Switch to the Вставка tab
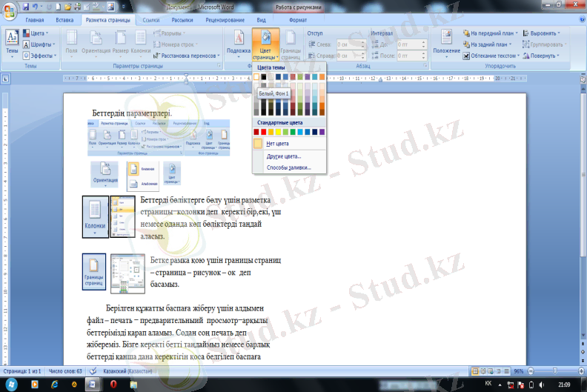 64,21
